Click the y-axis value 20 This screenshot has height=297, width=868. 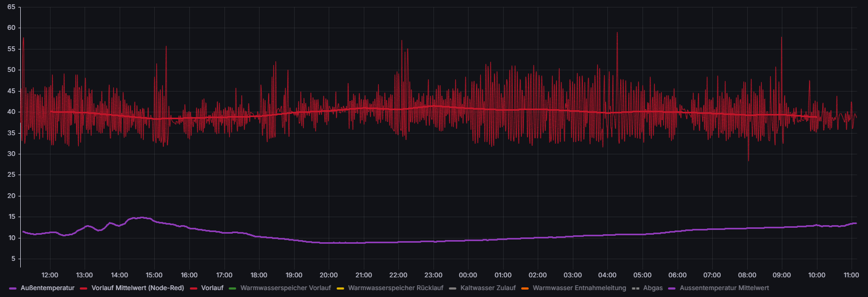tap(12, 196)
